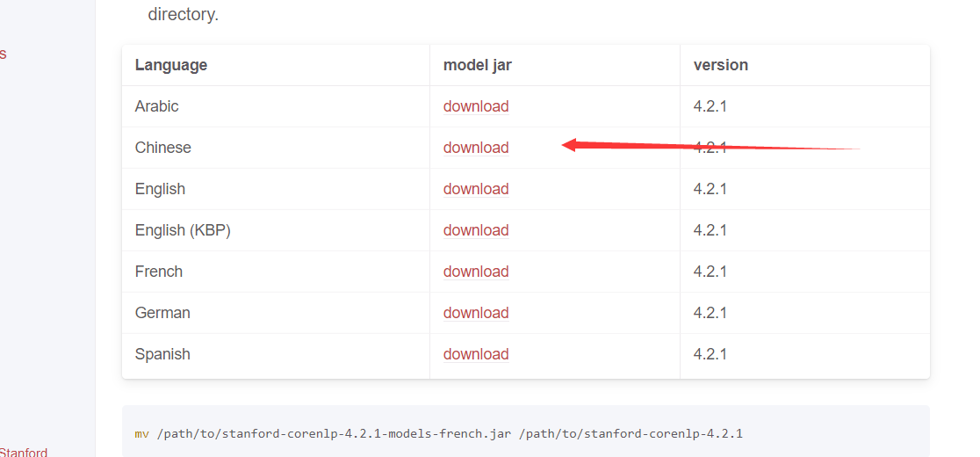Click the mv command code block
The height and width of the screenshot is (457, 980).
pyautogui.click(x=525, y=433)
